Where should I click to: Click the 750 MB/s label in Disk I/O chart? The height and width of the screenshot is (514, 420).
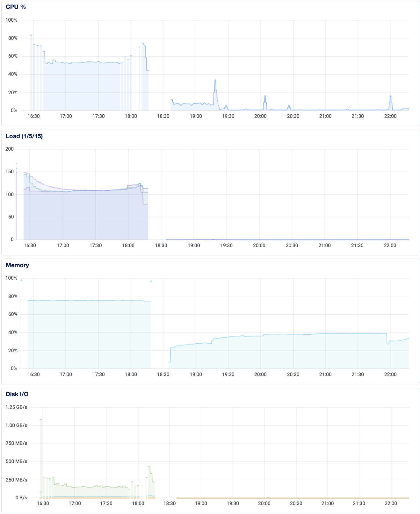[x=17, y=443]
